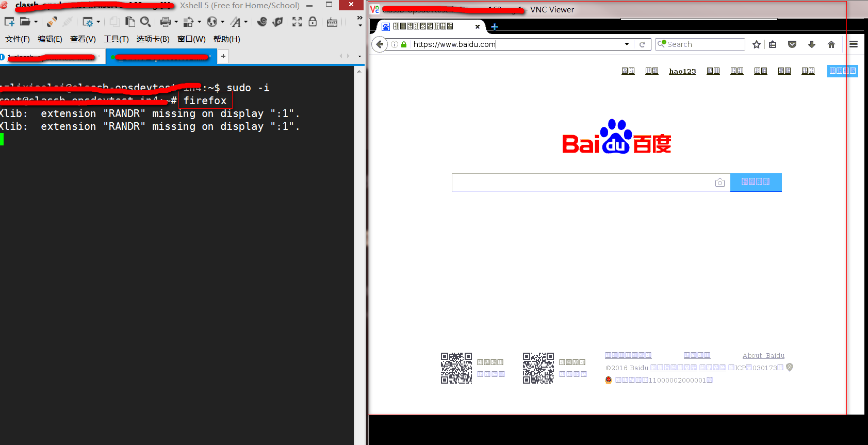Image resolution: width=868 pixels, height=445 pixels.
Task: Click the New session icon in Xshell toolbar
Action: [x=9, y=22]
